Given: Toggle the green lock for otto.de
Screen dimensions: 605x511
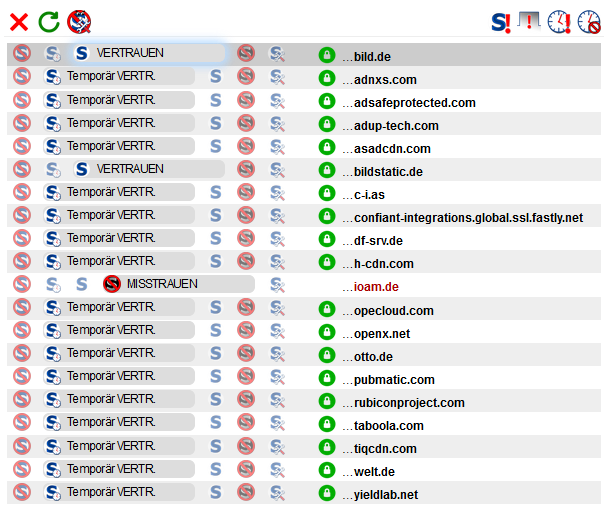Looking at the screenshot, I should pos(327,355).
